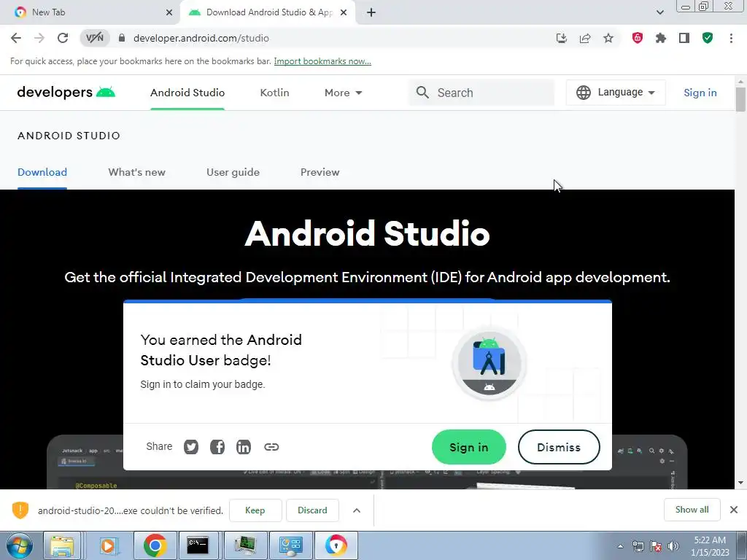The image size is (747, 560).
Task: Expand download item options caret
Action: click(x=356, y=510)
